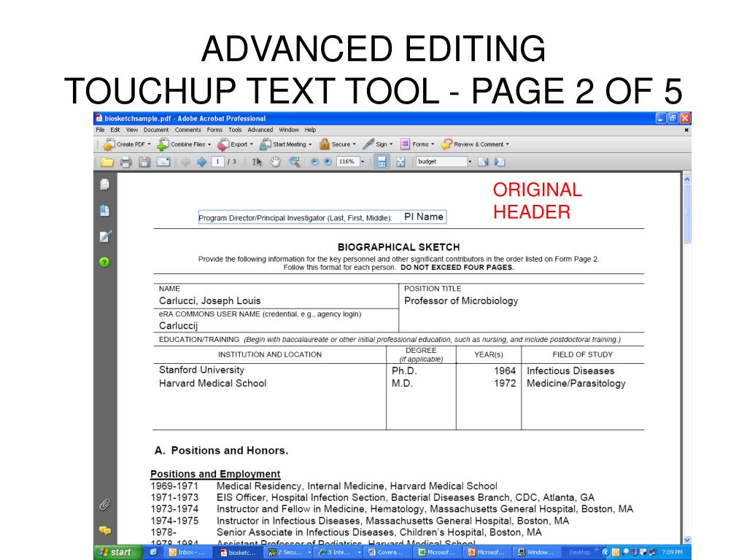Image resolution: width=747 pixels, height=560 pixels.
Task: Enable scrolling pages view icon
Action: (x=382, y=162)
